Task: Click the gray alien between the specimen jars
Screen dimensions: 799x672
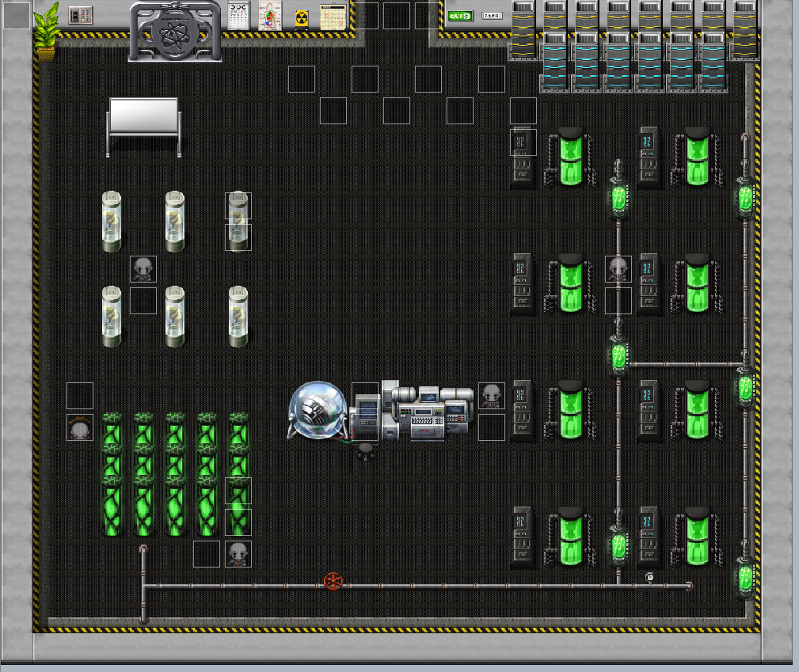Action: [143, 270]
